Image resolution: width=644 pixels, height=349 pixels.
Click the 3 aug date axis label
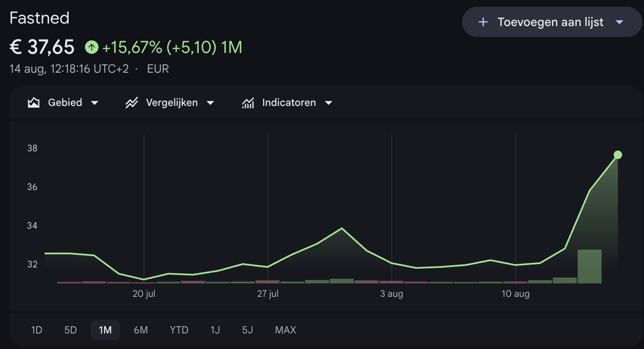391,293
